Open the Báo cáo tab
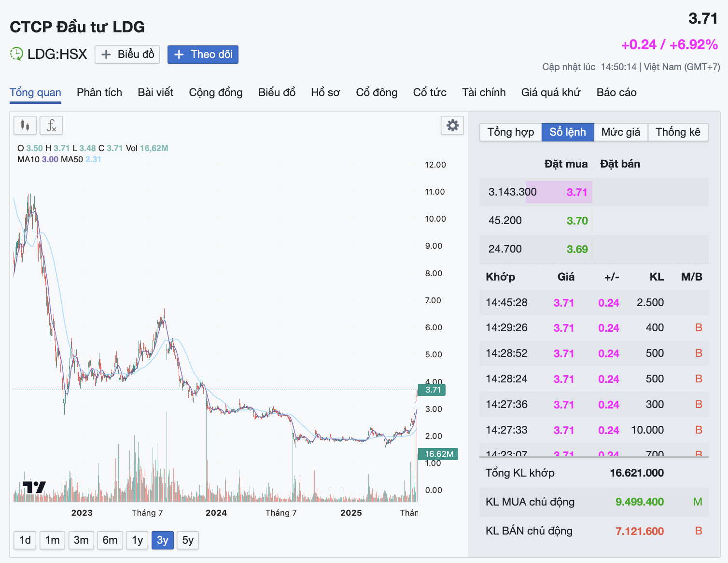This screenshot has height=563, width=728. [616, 92]
